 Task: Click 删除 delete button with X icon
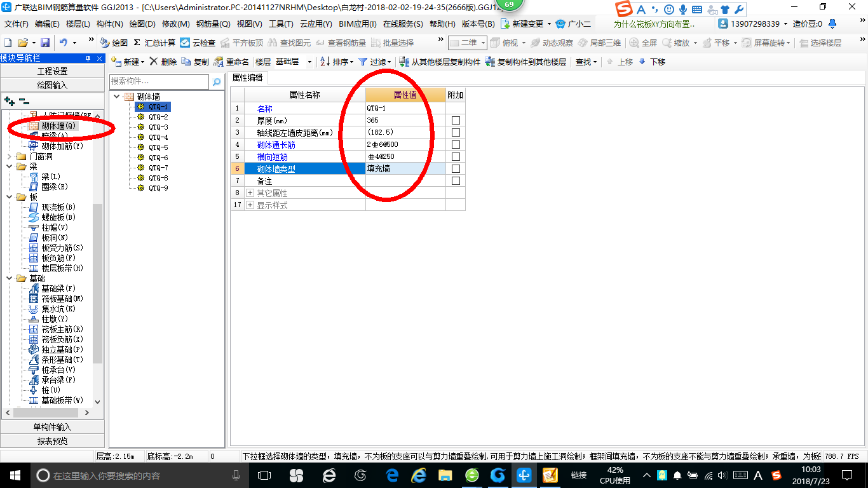tap(163, 62)
